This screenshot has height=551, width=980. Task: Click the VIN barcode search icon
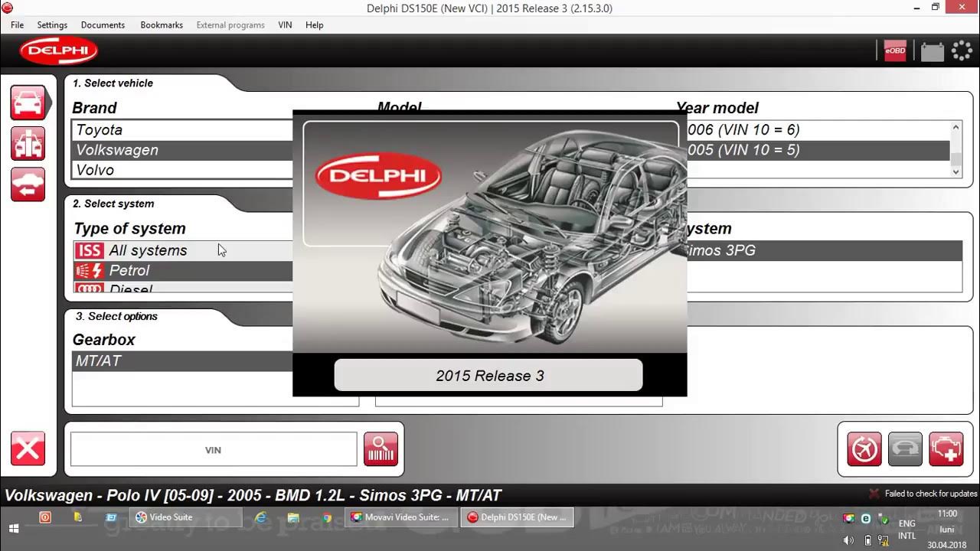381,448
